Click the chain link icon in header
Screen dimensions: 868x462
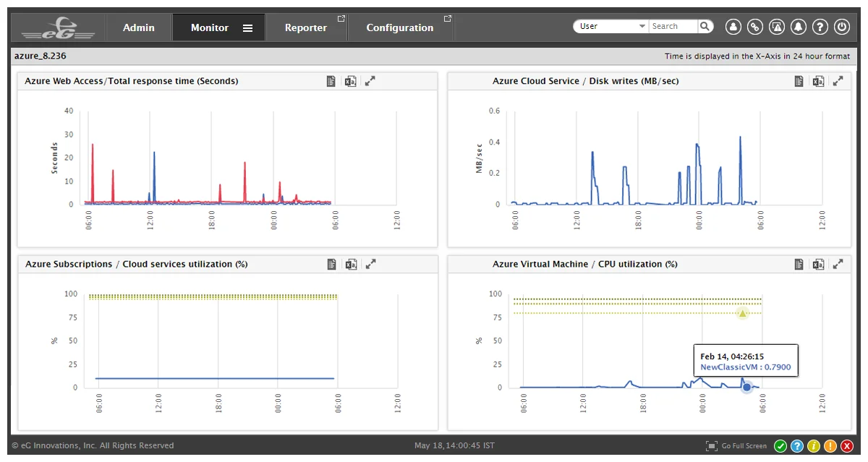[x=755, y=27]
